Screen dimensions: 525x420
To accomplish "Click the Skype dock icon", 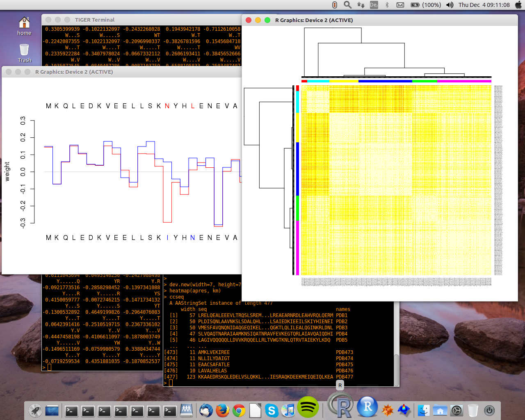I will [x=272, y=410].
